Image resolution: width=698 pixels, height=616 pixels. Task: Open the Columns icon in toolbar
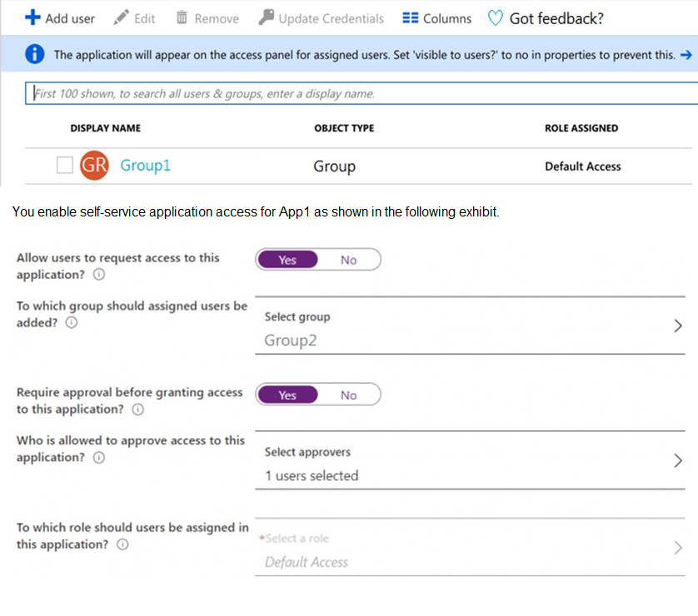pyautogui.click(x=410, y=17)
